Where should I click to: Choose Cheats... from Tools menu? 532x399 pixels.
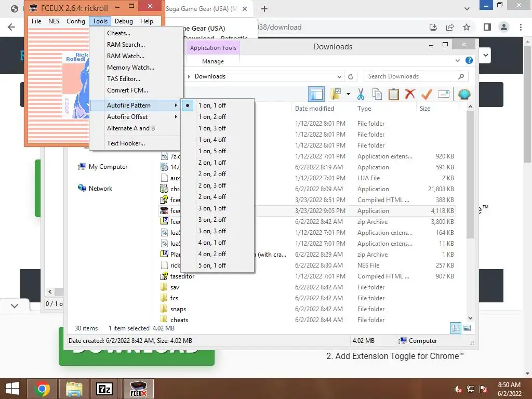point(135,33)
